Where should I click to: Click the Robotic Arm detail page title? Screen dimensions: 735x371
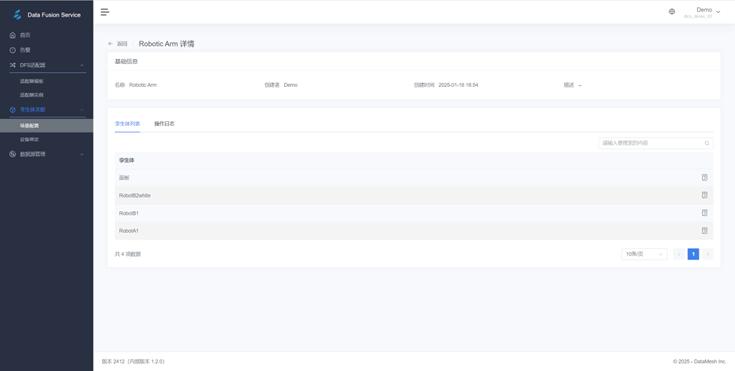tap(166, 44)
